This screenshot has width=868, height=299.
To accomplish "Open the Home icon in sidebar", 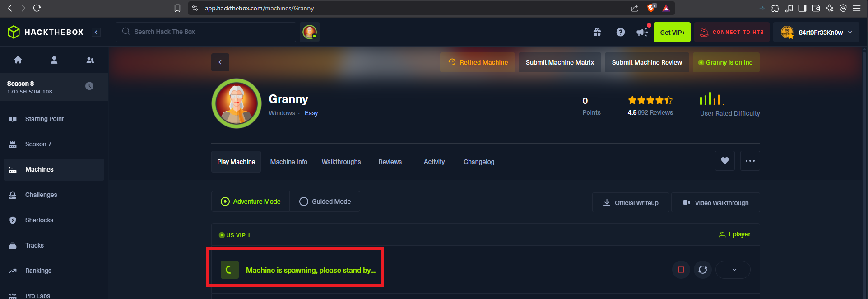I will click(18, 60).
